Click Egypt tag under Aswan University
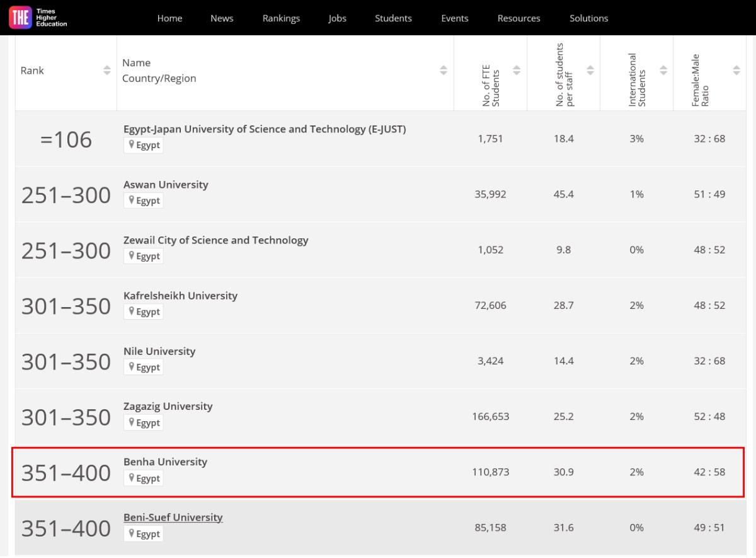Screen dimensions: 756x558 pyautogui.click(x=144, y=201)
